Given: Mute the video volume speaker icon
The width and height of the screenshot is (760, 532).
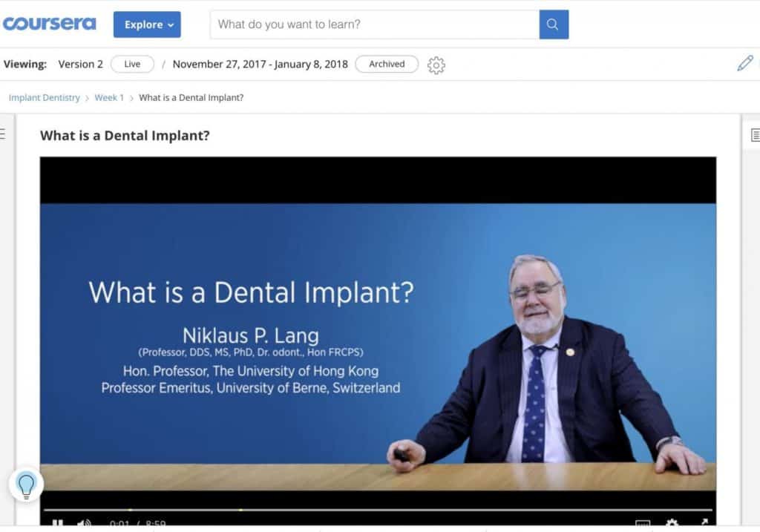Looking at the screenshot, I should [x=83, y=524].
